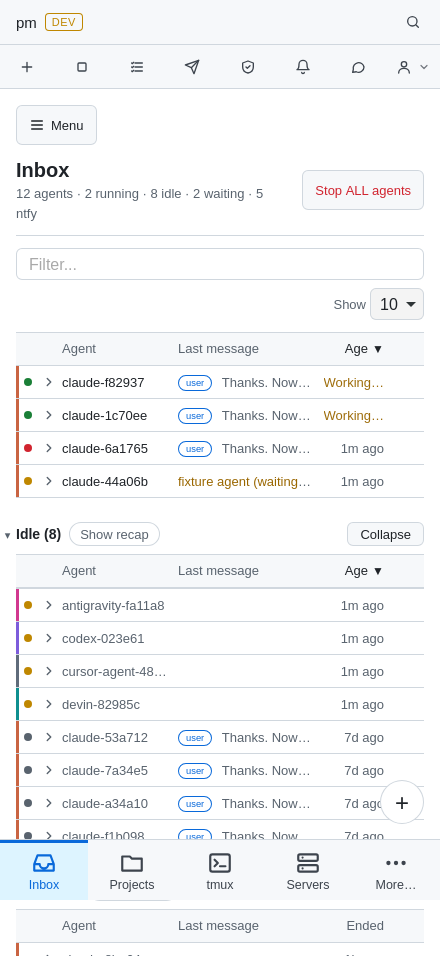Expand row codex-023e61
This screenshot has height=956, width=440.
pos(49,638)
